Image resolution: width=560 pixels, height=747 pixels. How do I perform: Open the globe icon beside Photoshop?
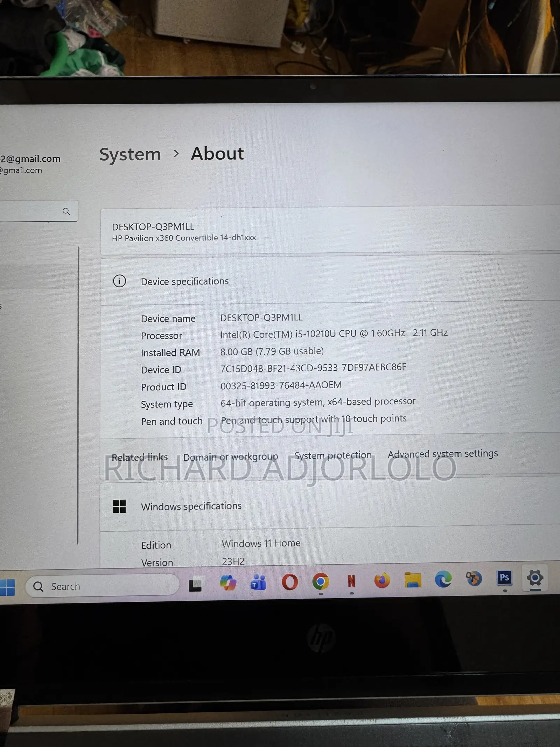[474, 578]
